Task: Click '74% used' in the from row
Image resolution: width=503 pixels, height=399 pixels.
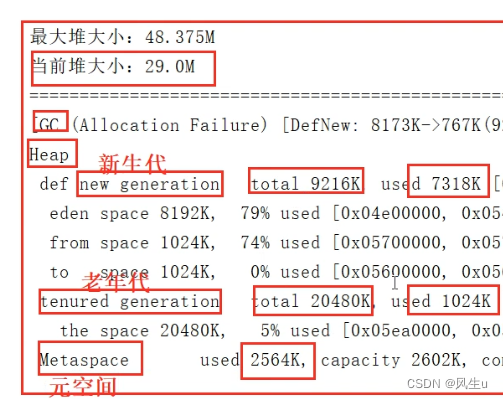Action: (x=280, y=243)
